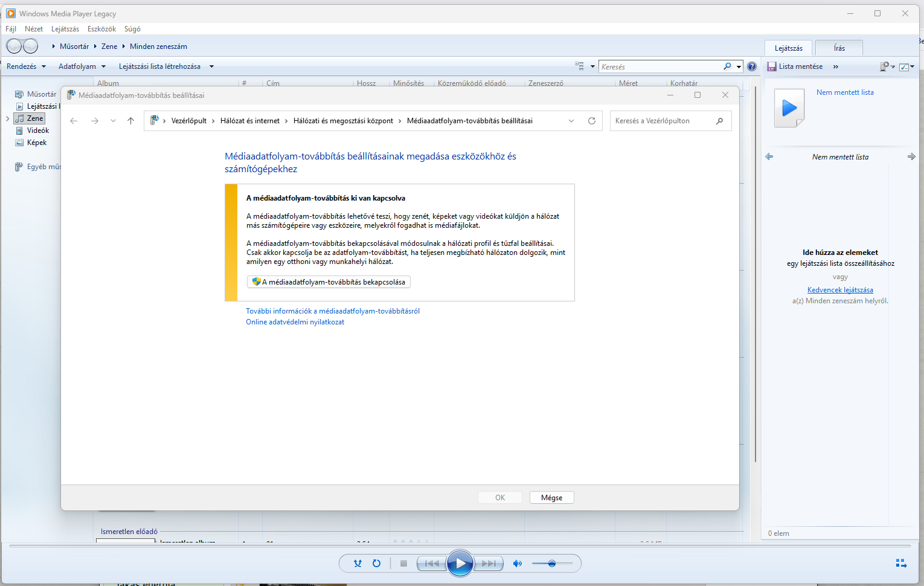Click the Lista mentése floppy icon

[771, 66]
